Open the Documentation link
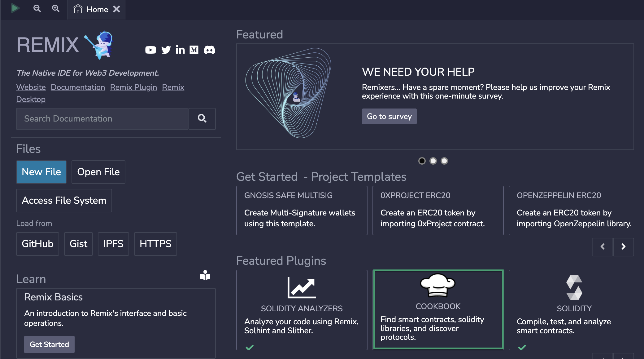 pyautogui.click(x=78, y=87)
